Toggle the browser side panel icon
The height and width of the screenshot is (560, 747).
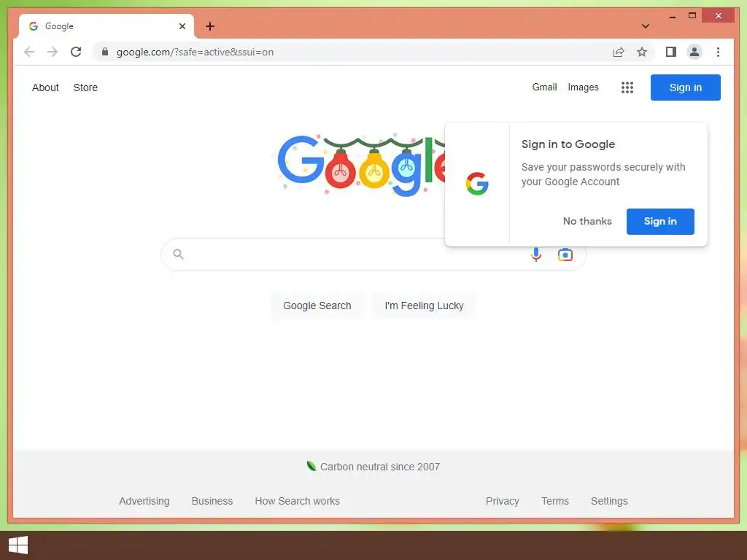(671, 52)
